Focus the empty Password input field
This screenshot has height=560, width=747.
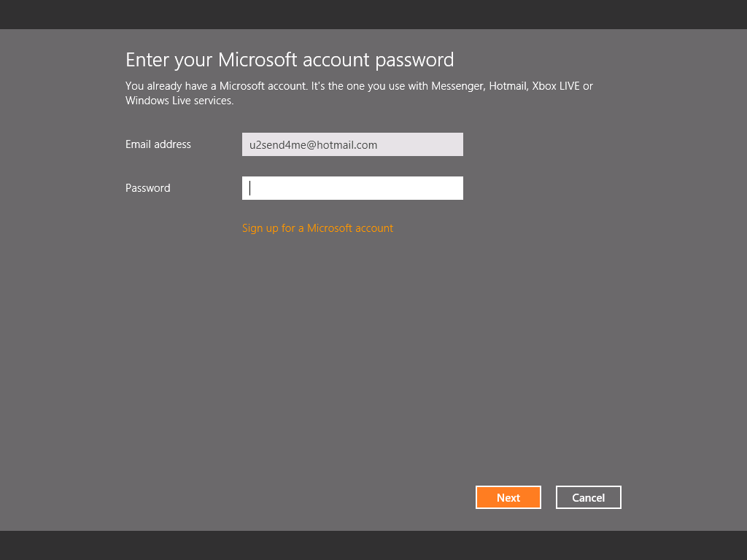[352, 188]
